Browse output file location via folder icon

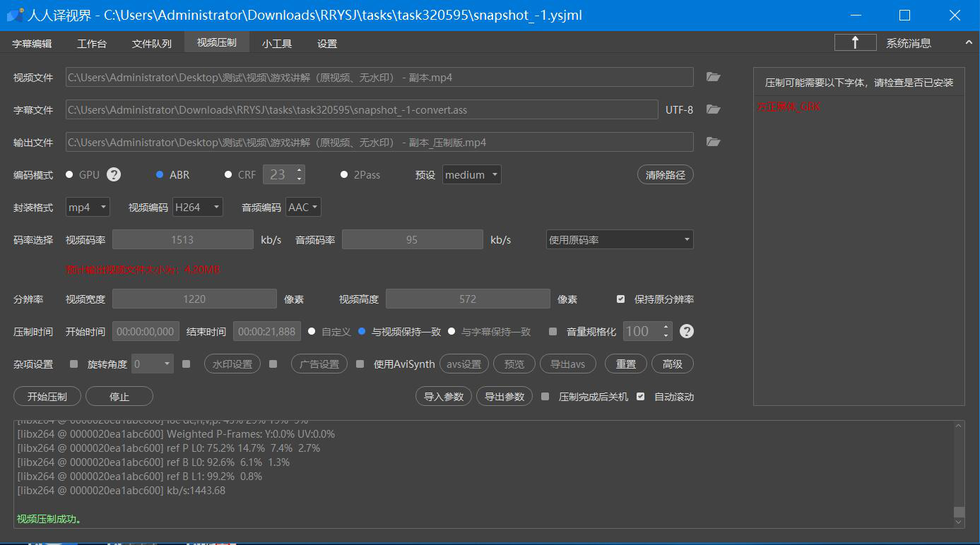[x=713, y=142]
